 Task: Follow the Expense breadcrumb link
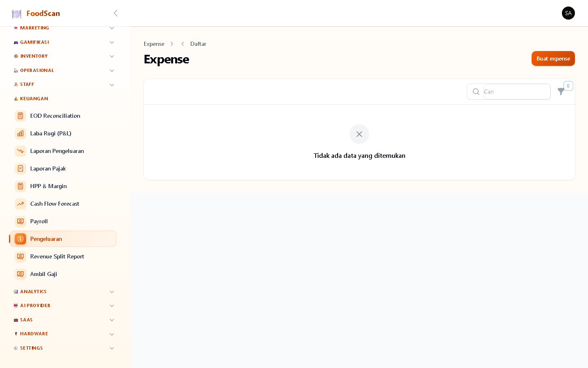coord(154,44)
